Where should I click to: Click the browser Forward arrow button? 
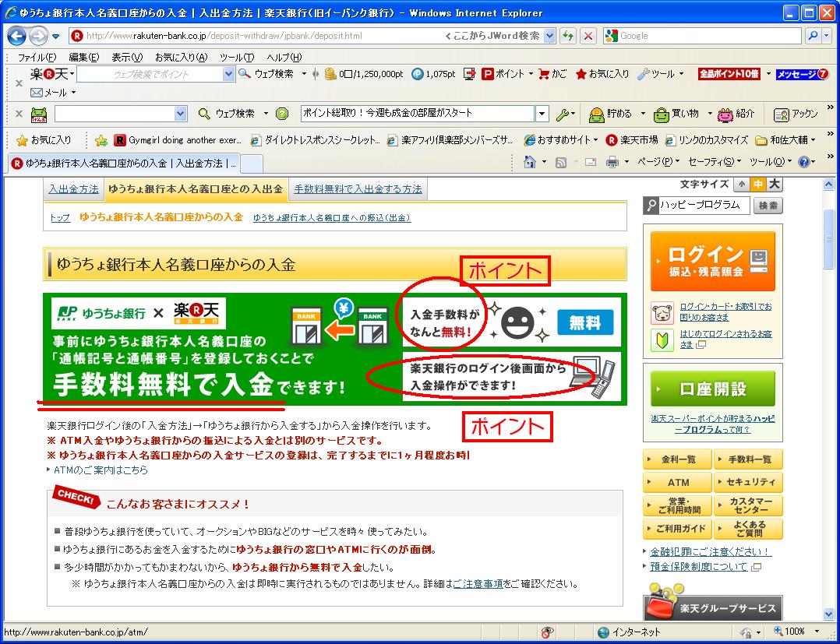click(37, 37)
